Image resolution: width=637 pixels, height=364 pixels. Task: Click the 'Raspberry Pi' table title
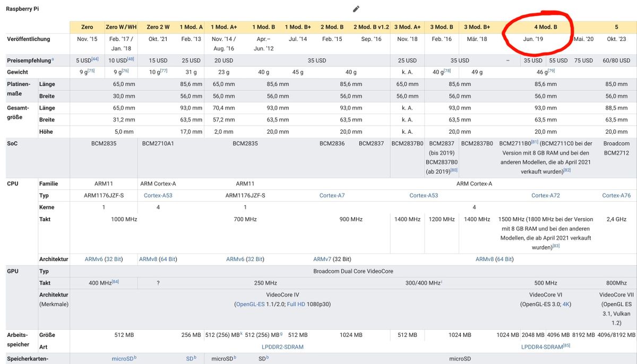[22, 10]
